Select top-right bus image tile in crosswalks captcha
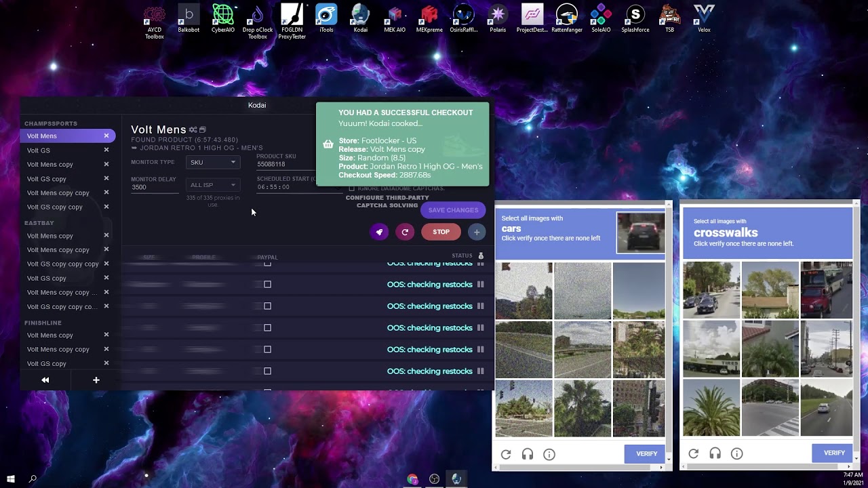The width and height of the screenshot is (868, 488). click(827, 290)
